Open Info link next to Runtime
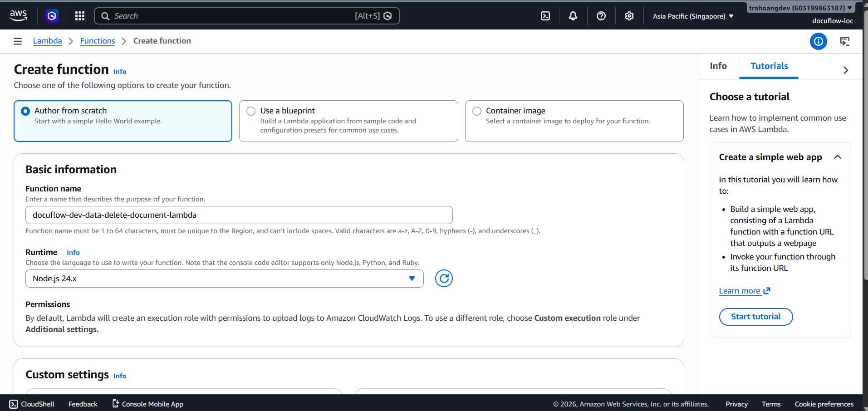Viewport: 868px width, 411px height. [73, 253]
